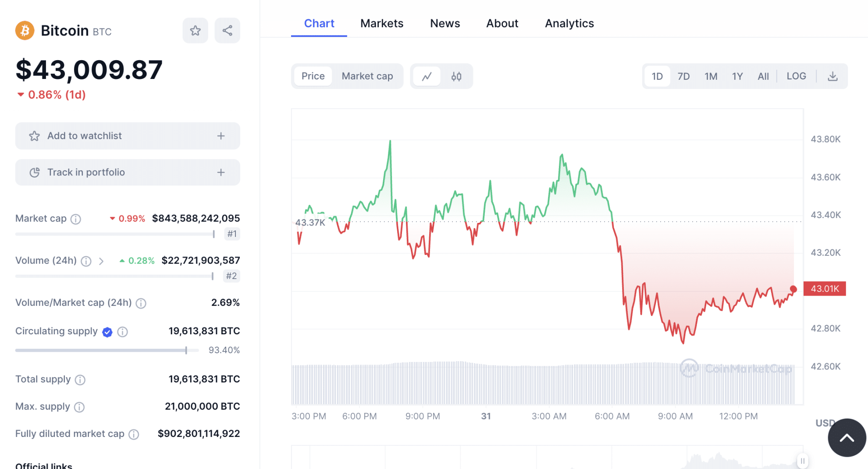The image size is (868, 469).
Task: Open the About tab
Action: [502, 23]
